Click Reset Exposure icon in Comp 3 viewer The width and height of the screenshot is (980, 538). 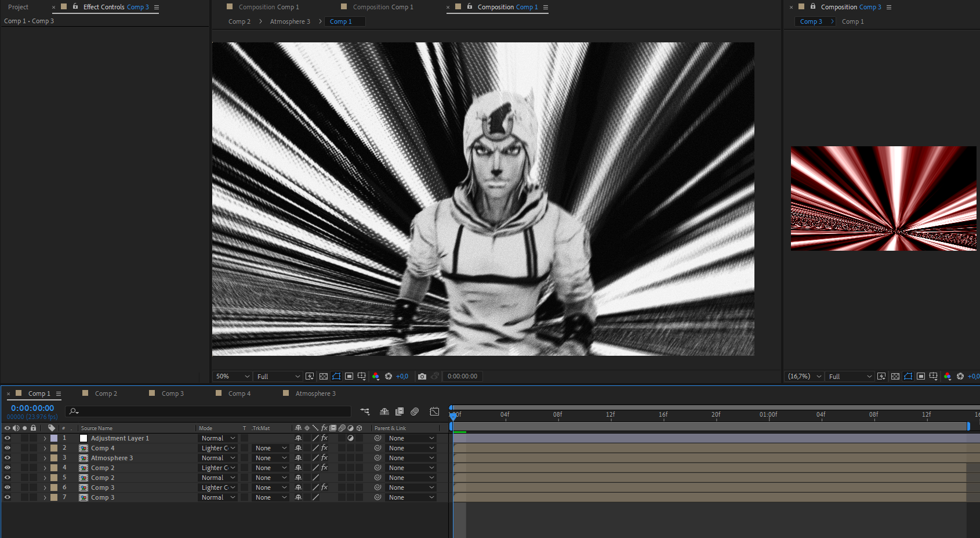click(960, 376)
